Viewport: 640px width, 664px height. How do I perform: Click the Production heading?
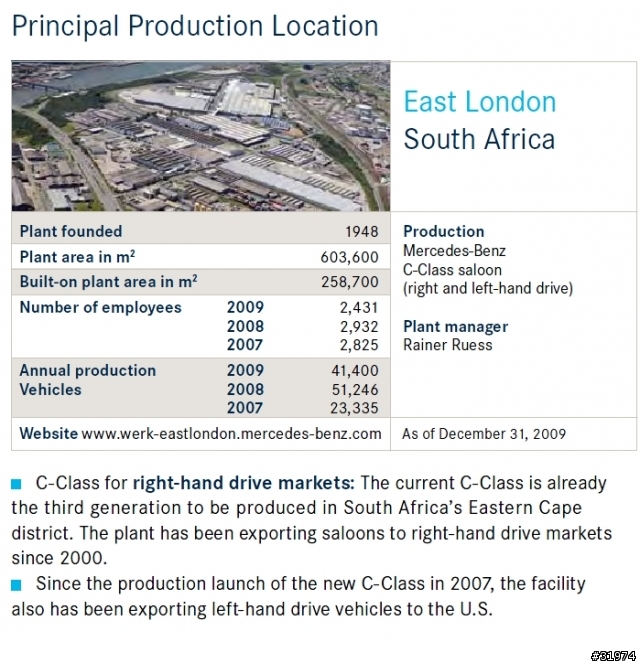pos(443,231)
